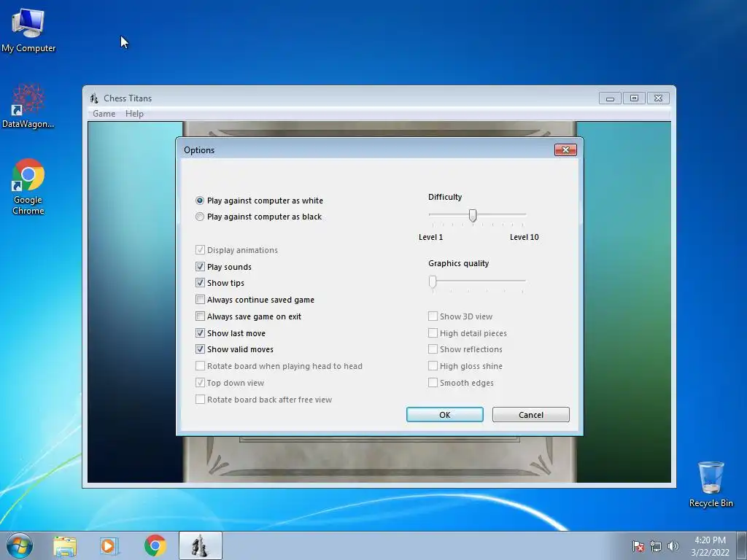Click the taskbar clock showing 4:20 PM

tap(710, 546)
